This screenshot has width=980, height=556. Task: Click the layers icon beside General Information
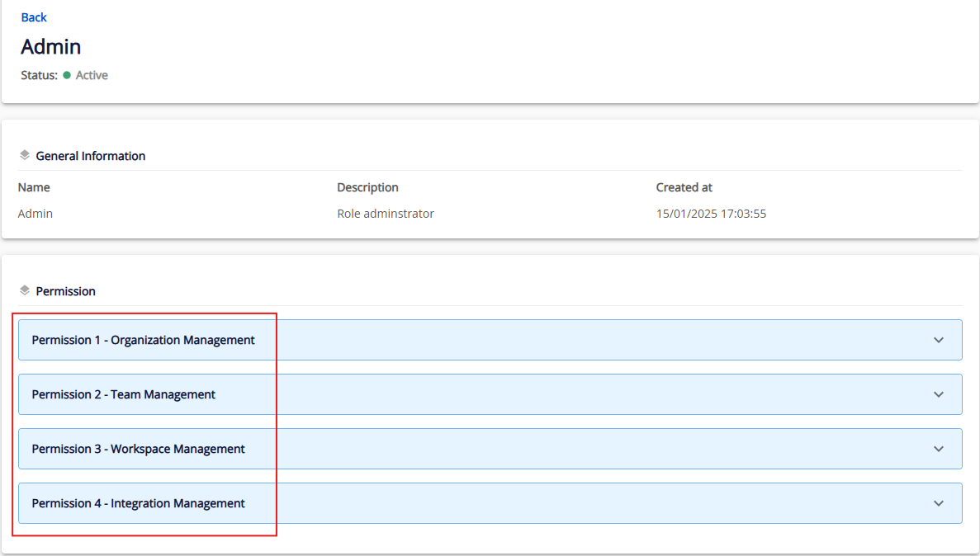click(x=25, y=155)
